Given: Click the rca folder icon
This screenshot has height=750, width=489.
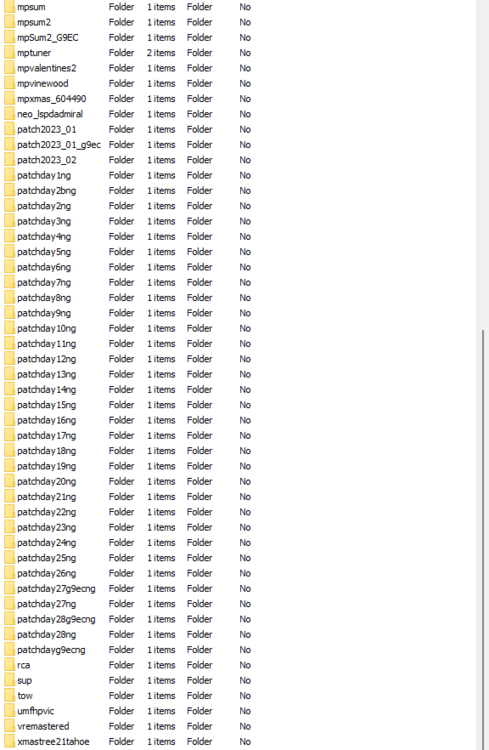Looking at the screenshot, I should click(9, 665).
